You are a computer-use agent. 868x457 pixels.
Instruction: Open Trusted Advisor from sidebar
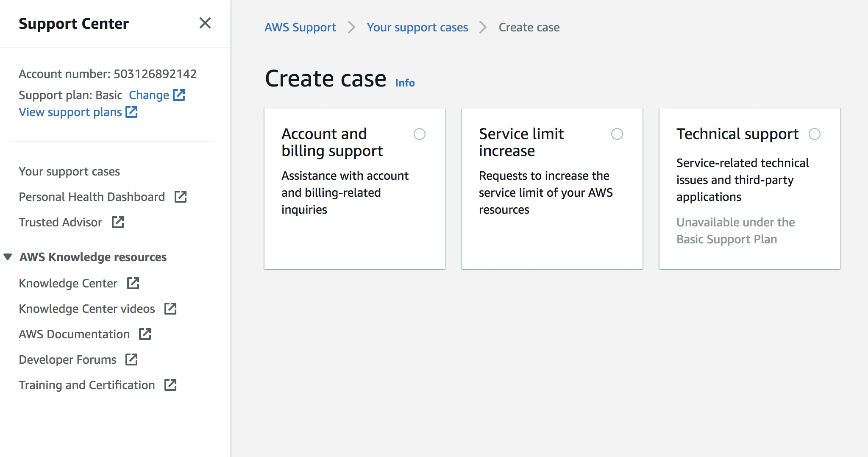point(60,222)
